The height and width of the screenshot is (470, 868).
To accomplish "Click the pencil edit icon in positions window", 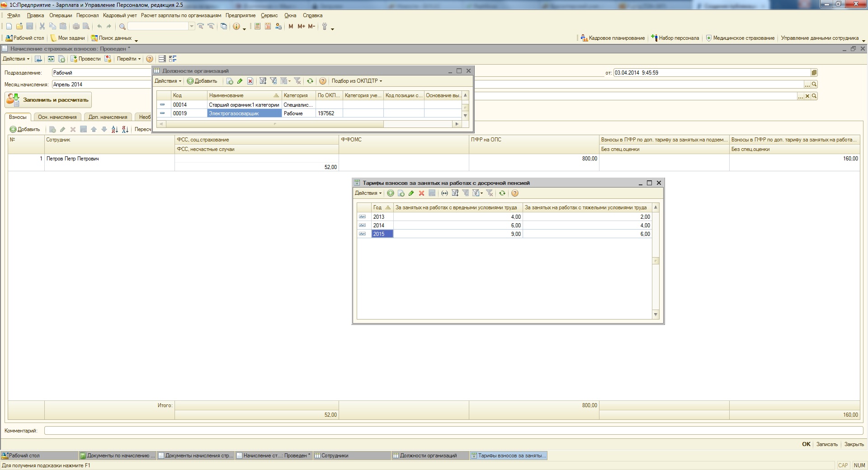I will 240,81.
